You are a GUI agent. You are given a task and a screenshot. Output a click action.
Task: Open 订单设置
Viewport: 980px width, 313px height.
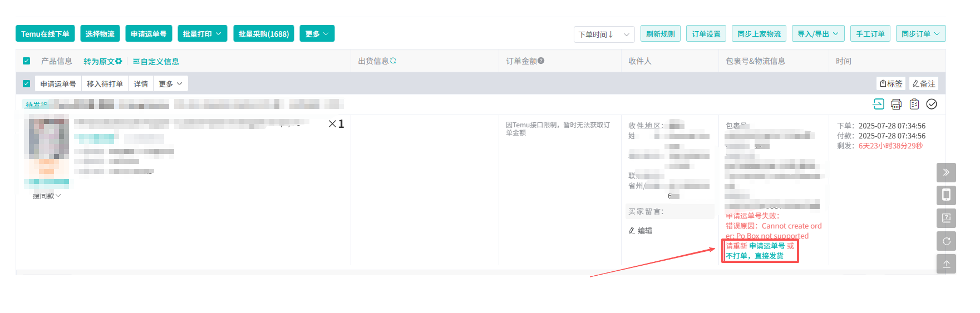point(706,34)
